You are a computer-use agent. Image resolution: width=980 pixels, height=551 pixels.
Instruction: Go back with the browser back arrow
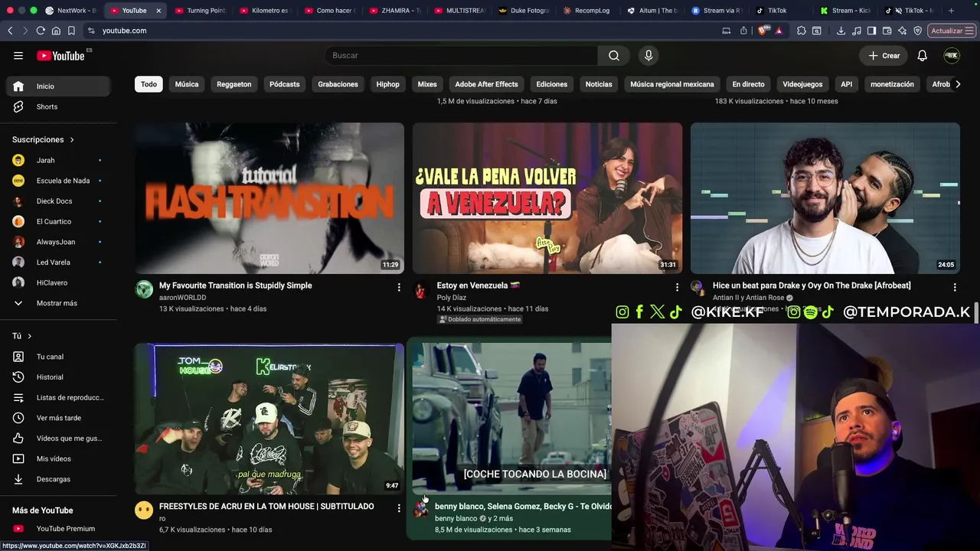click(10, 31)
